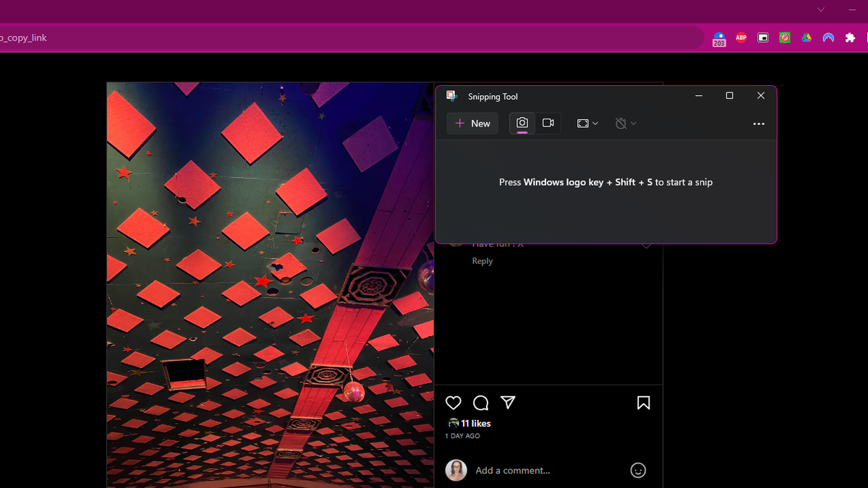Screen dimensions: 868x488
Task: Open the comment bubble icon on the post
Action: click(481, 403)
